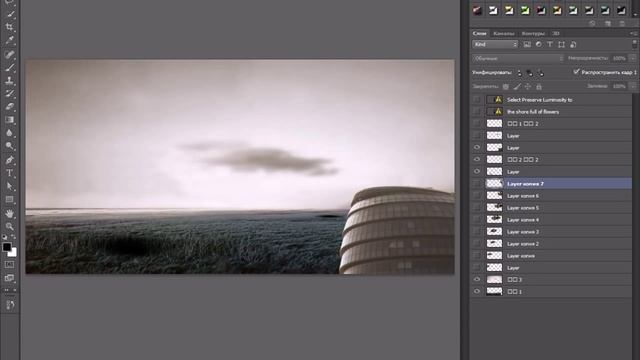
Task: Select the Pen tool
Action: 10,160
